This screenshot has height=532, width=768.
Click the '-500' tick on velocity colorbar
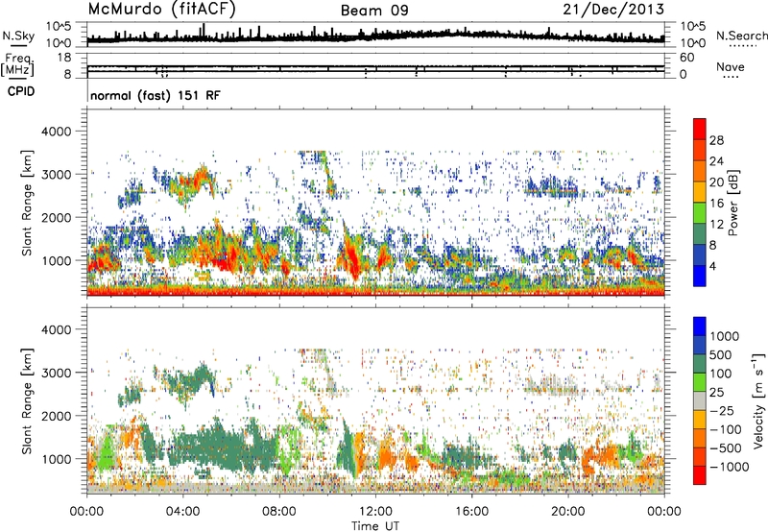point(726,447)
